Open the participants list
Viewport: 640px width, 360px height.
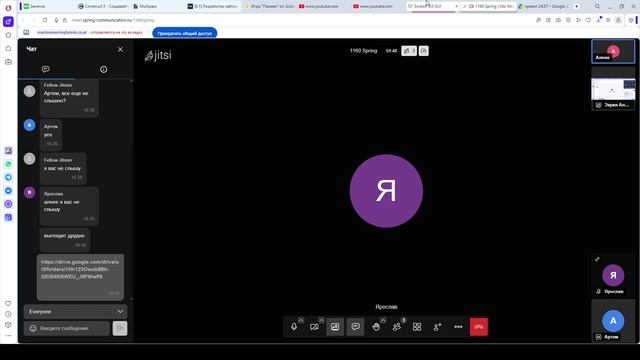[x=396, y=327]
